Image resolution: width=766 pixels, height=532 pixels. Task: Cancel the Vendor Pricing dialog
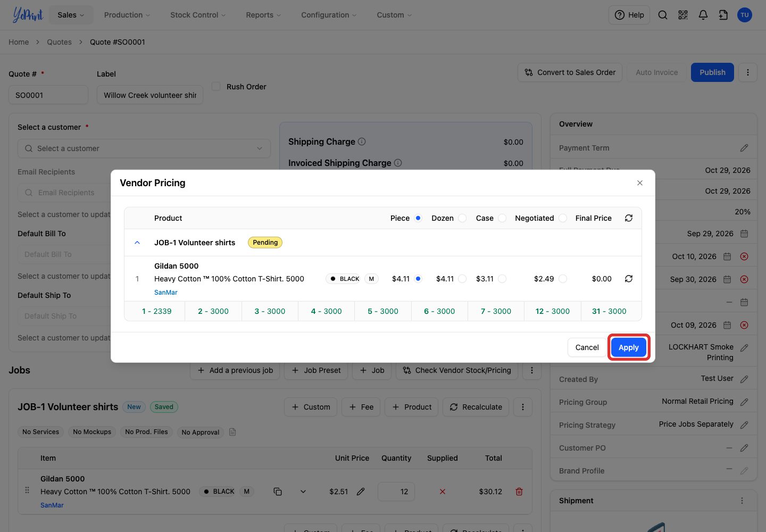(x=587, y=347)
